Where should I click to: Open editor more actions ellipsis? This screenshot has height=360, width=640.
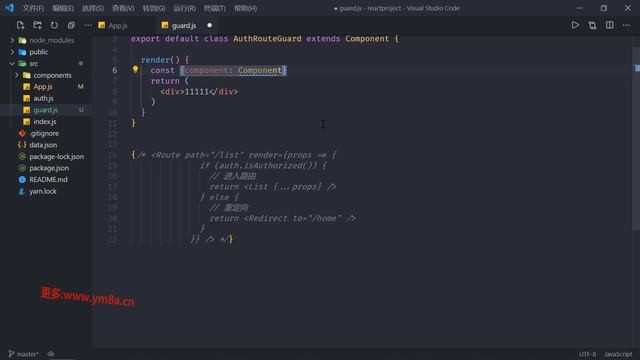coord(626,25)
